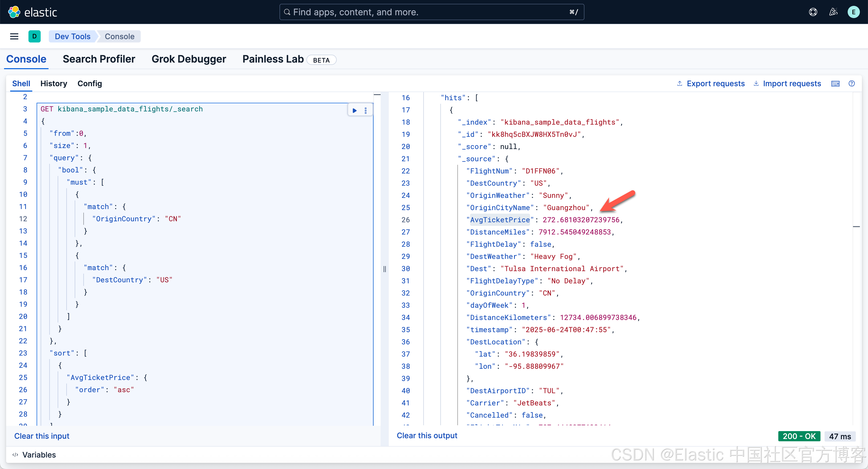Run the request with play icon

354,111
